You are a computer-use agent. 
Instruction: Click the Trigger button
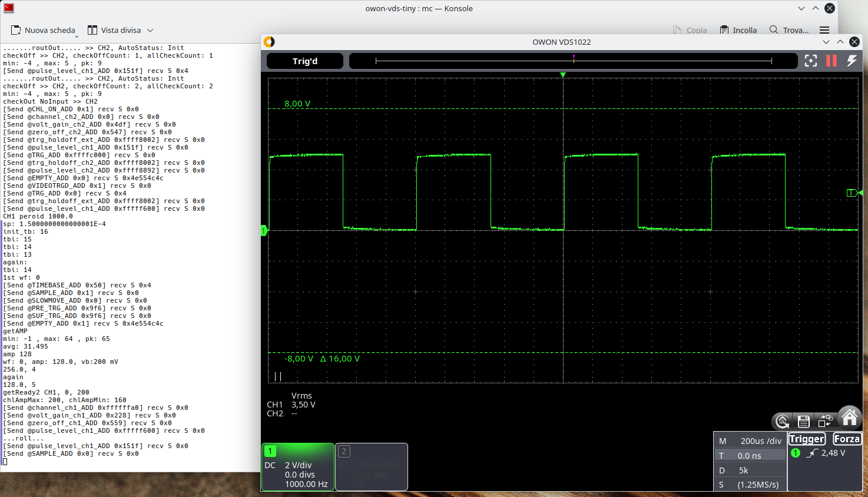coord(807,439)
